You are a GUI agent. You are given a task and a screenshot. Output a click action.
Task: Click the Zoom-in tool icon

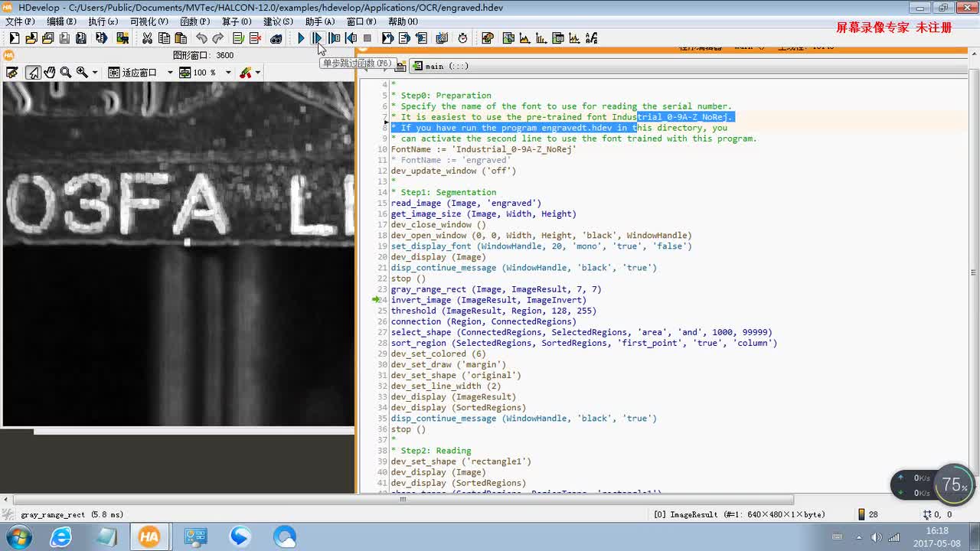[82, 73]
